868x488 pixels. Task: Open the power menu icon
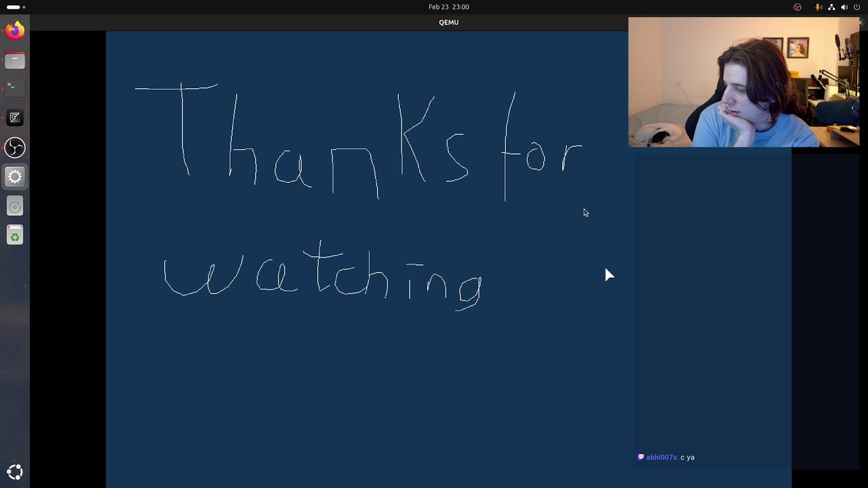[x=856, y=7]
